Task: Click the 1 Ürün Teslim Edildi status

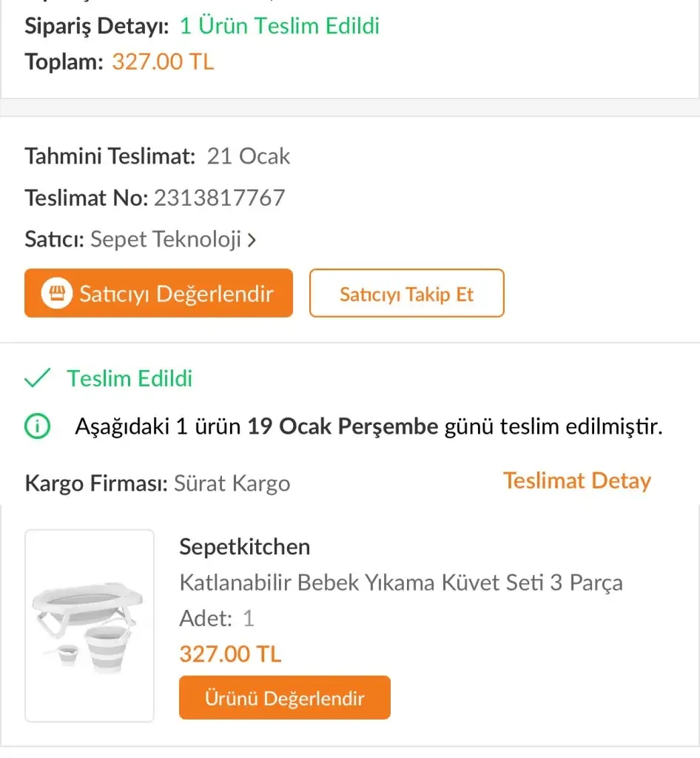Action: (x=279, y=26)
